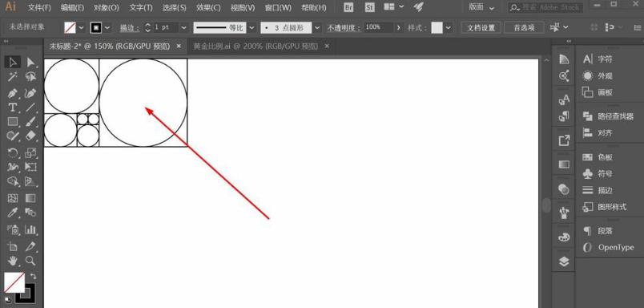Pick the Hand tool
Viewport: 644px width, 308px height.
12,260
